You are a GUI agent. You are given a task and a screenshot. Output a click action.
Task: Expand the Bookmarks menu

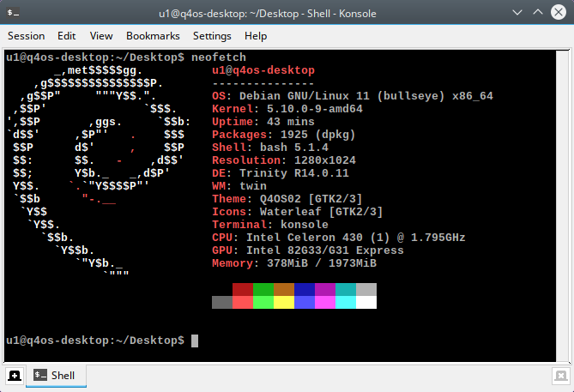tap(153, 36)
